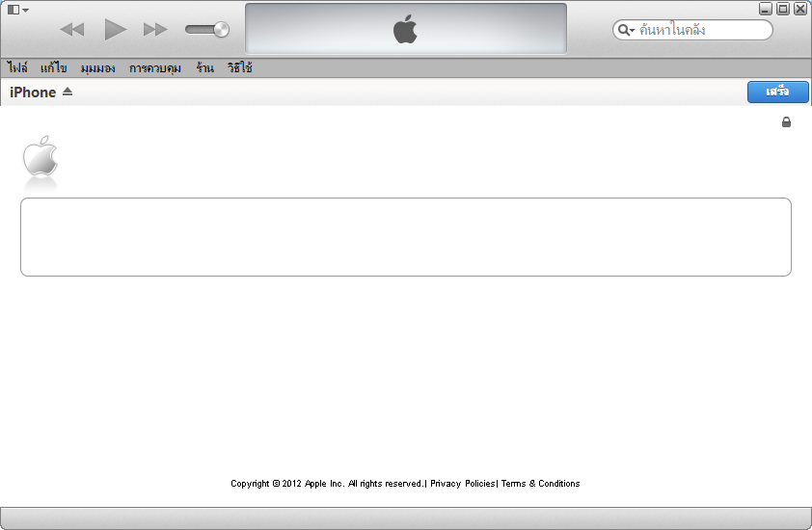The width and height of the screenshot is (812, 530).
Task: Maximize the iTunes window
Action: [783, 9]
